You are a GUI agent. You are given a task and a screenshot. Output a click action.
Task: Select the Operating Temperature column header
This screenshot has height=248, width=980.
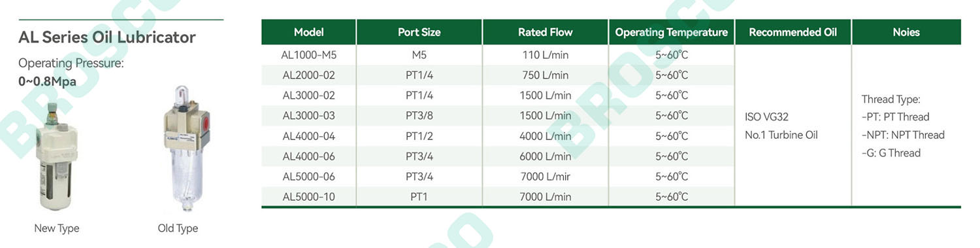click(x=672, y=32)
